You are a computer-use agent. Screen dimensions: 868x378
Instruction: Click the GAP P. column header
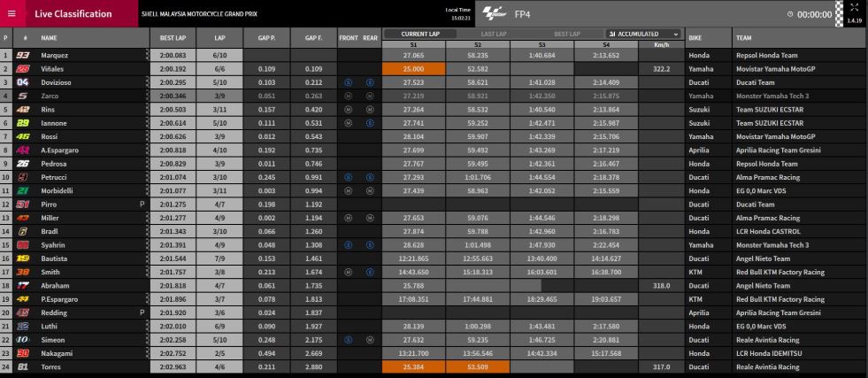pyautogui.click(x=266, y=38)
